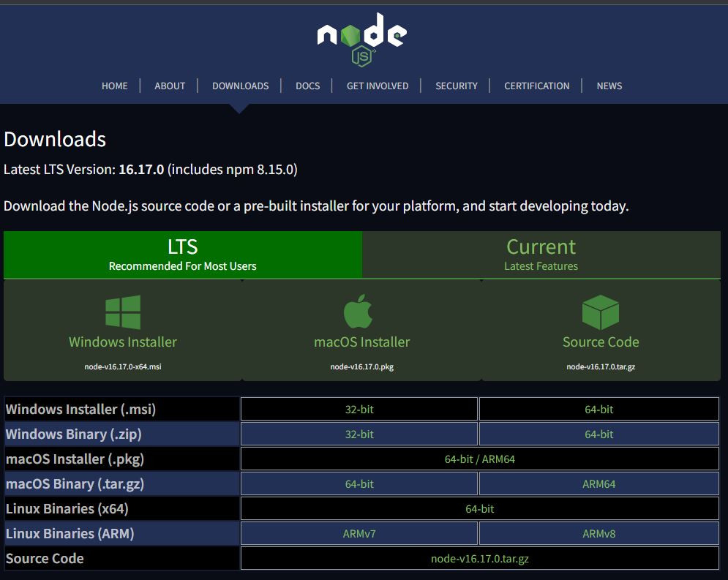Image resolution: width=728 pixels, height=580 pixels.
Task: Click the 'Linux Binaries (x64)' row label
Action: point(67,508)
